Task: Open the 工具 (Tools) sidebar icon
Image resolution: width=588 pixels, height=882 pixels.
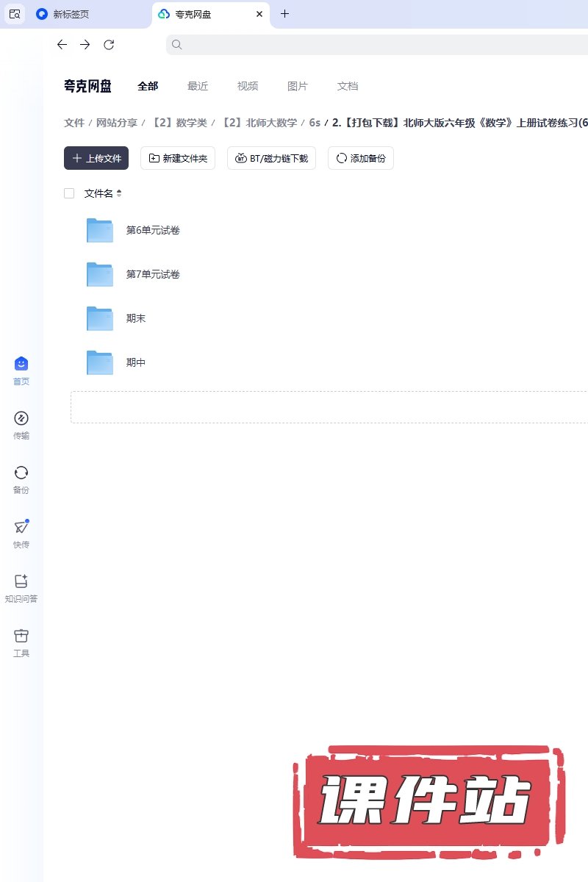Action: click(21, 637)
